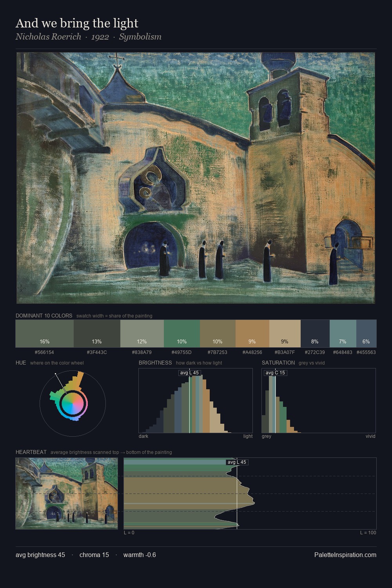Click the '#272C39' hex code text
Screen dimensions: 392x588
coord(315,352)
